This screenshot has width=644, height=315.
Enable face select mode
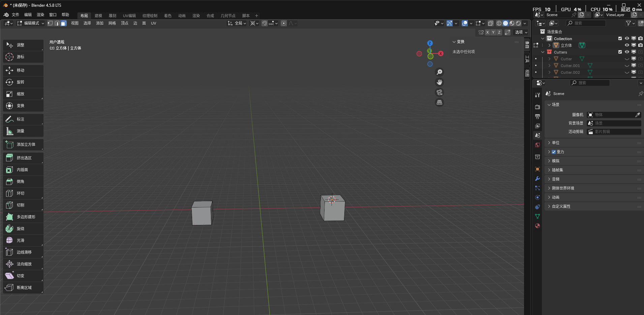coord(63,23)
